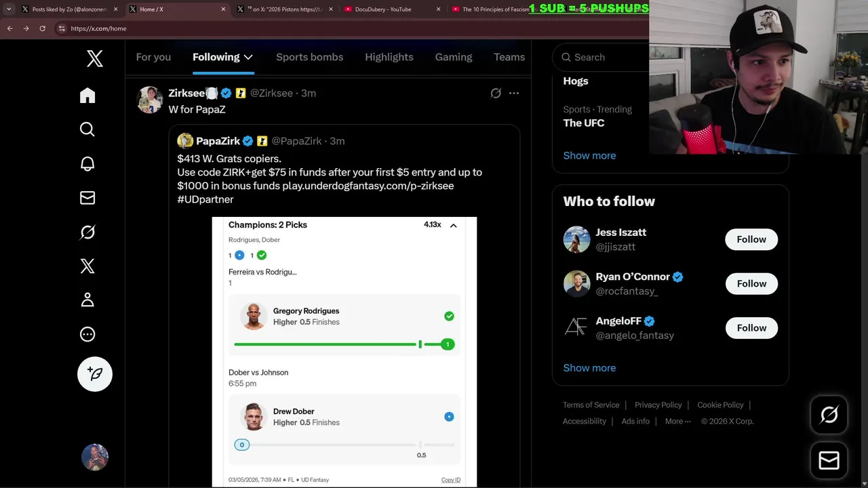This screenshot has width=868, height=488.
Task: Close the Home / X browser tab
Action: pos(223,9)
